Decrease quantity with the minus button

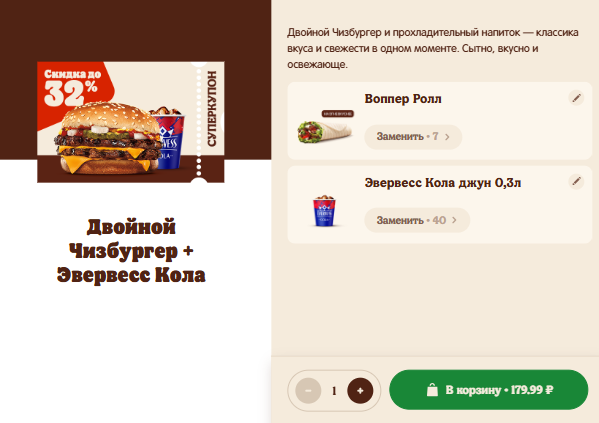coord(308,391)
